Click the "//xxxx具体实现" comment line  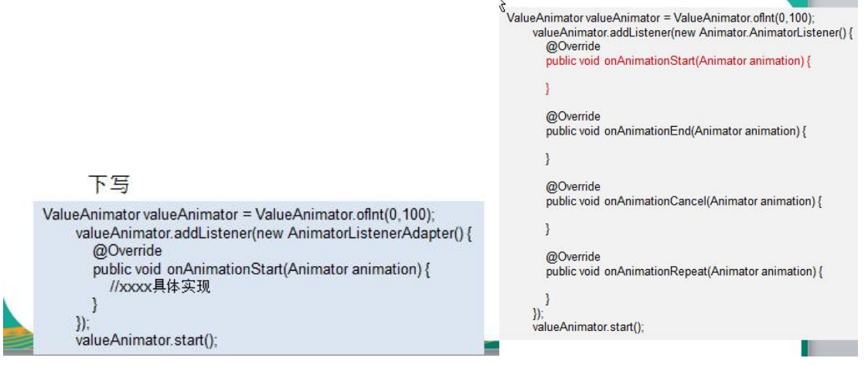[160, 287]
